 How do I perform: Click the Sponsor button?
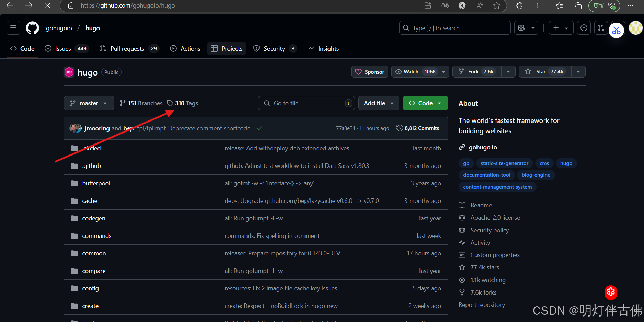coord(369,72)
